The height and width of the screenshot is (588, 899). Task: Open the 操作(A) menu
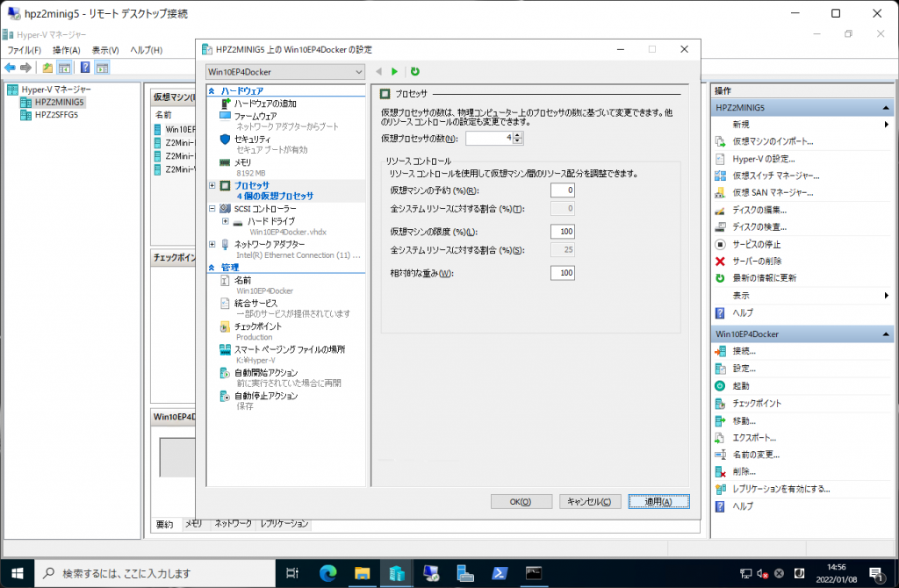pos(67,50)
